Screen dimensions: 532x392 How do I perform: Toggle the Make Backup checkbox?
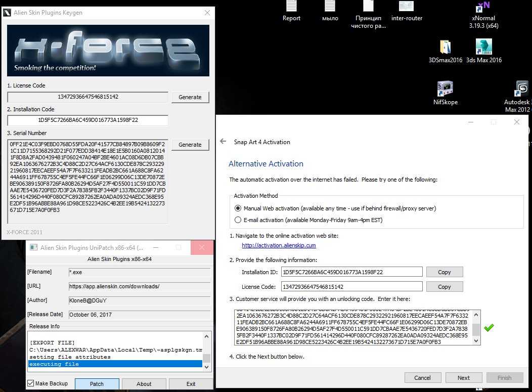click(31, 383)
